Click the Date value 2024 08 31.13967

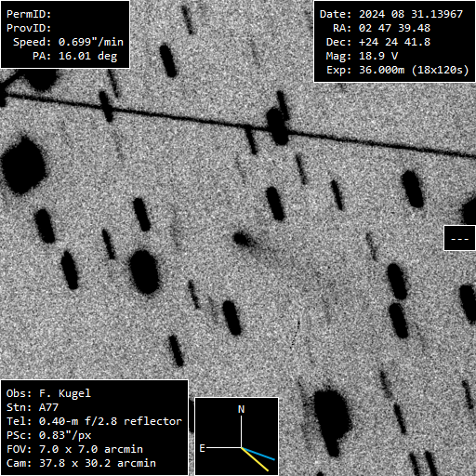tap(411, 14)
